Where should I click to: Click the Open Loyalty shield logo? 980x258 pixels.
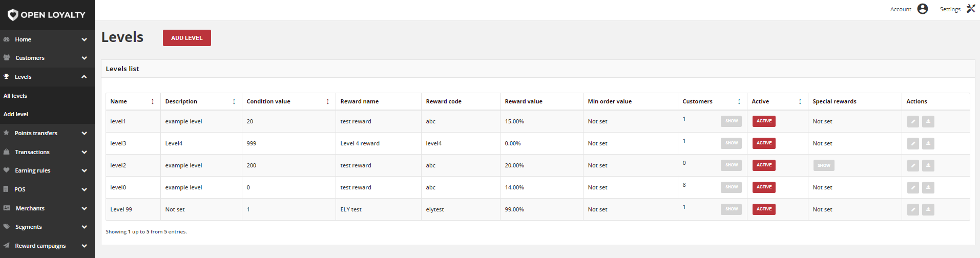[x=13, y=15]
